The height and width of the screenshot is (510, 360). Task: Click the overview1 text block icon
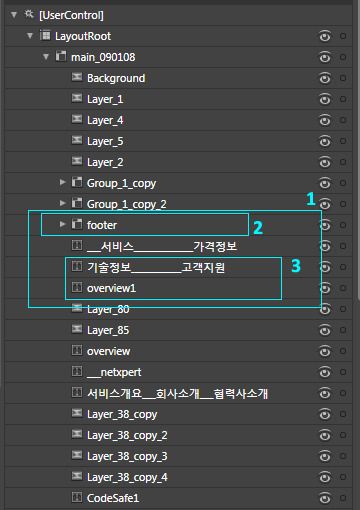[77, 287]
